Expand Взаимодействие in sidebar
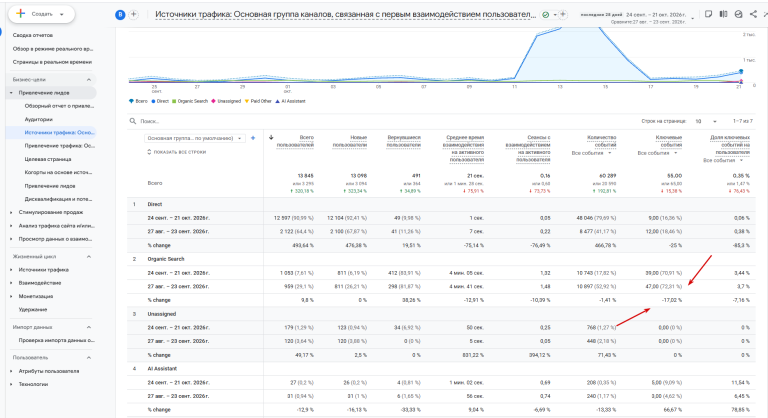Viewport: 768px width, 418px height. pos(11,283)
